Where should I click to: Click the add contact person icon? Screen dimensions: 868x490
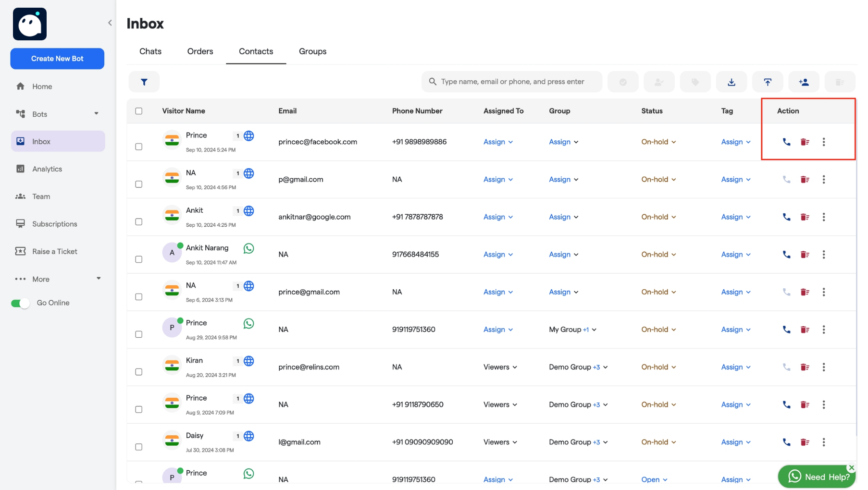pyautogui.click(x=804, y=82)
